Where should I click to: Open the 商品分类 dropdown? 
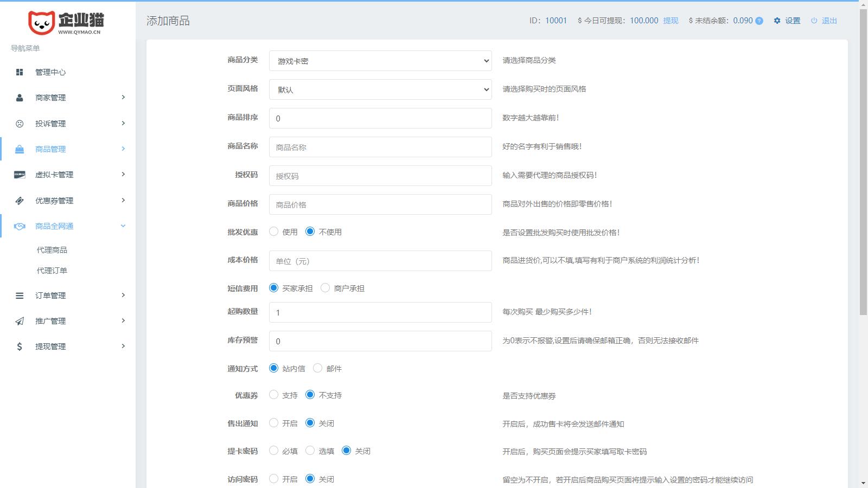pos(380,61)
